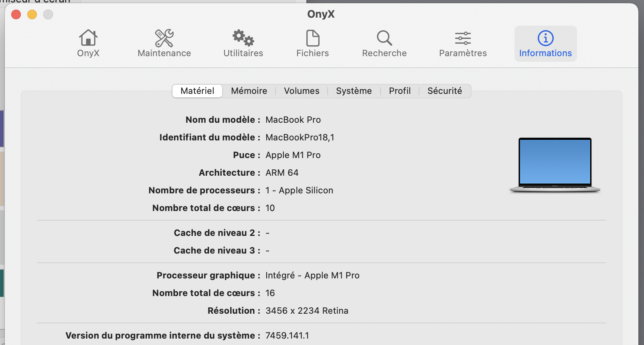Go to the Sécurité tab

(x=445, y=91)
